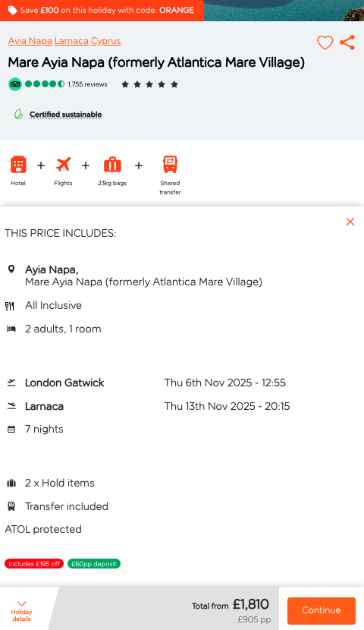Click the green leaf sustainability icon

18,115
